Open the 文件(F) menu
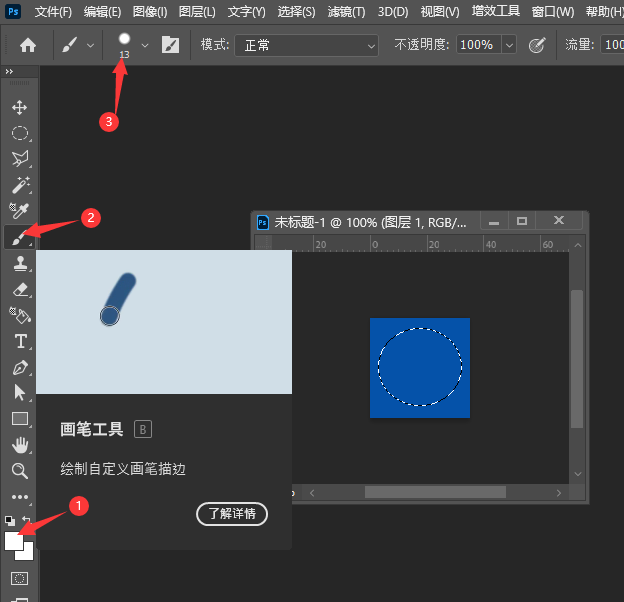This screenshot has width=624, height=602. pos(53,12)
